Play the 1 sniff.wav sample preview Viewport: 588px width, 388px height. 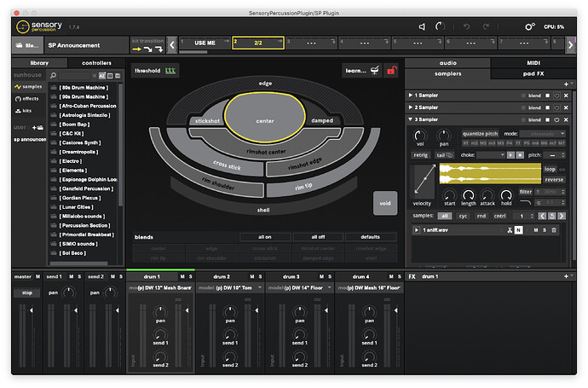coord(416,230)
